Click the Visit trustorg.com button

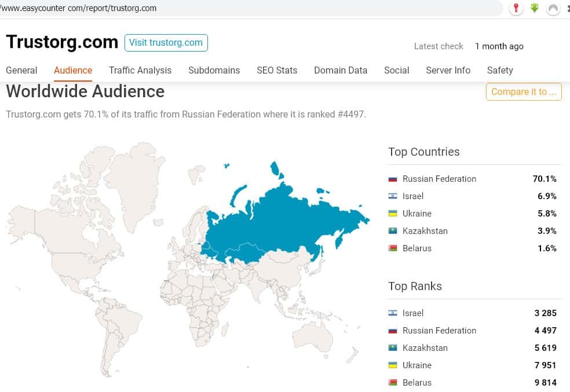166,42
